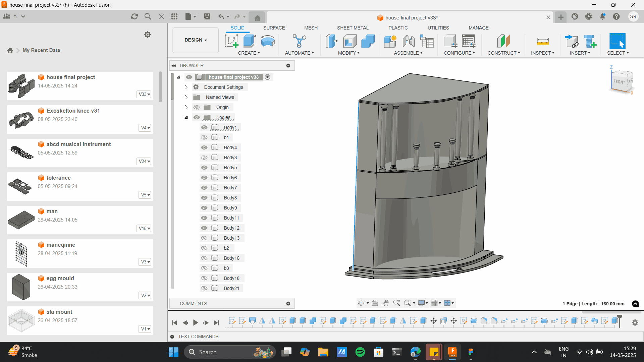Select the Press Pull tool
Viewport: 644px width, 362px height.
(x=332, y=41)
